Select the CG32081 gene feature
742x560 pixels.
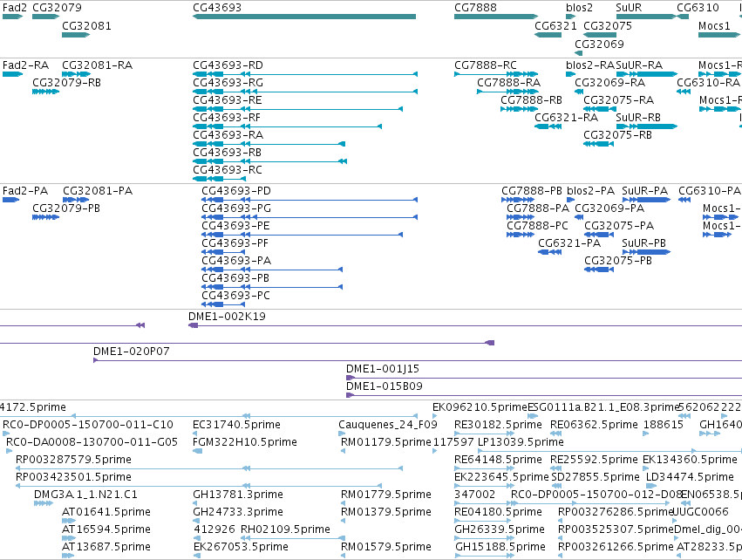pos(76,35)
